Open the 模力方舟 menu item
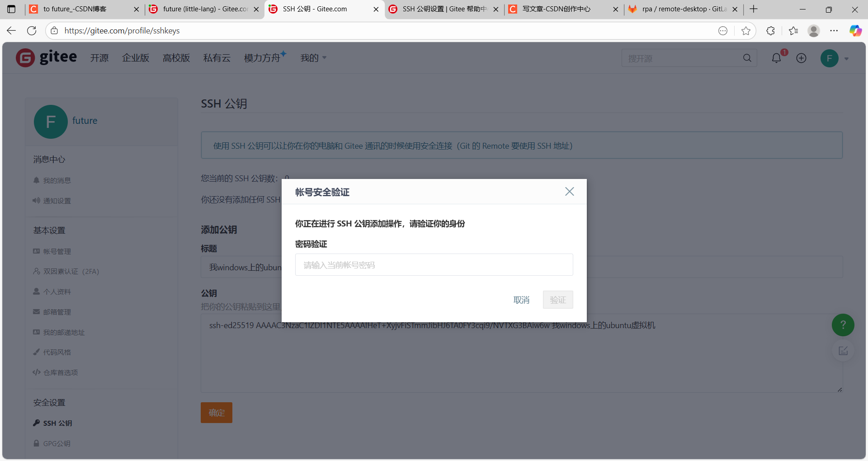 point(264,58)
